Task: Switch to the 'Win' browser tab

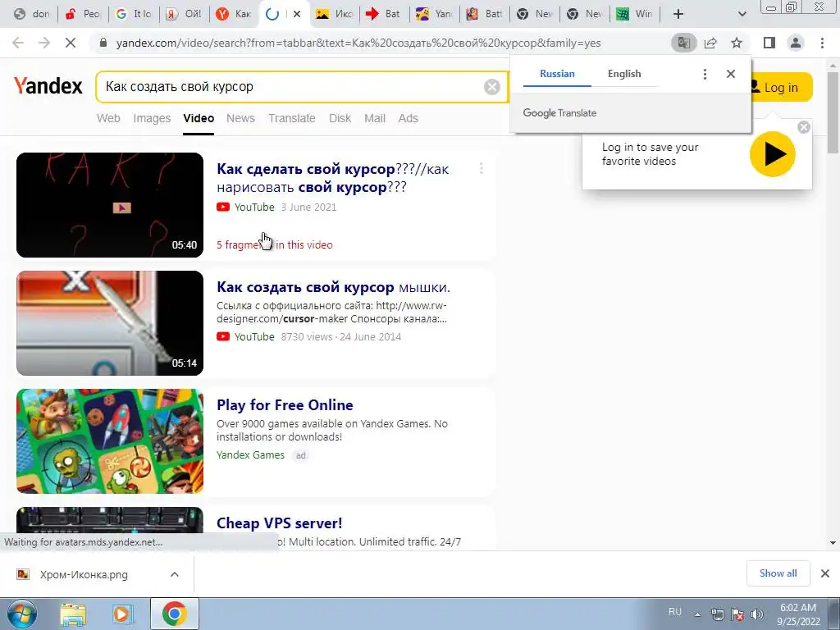Action: click(634, 14)
